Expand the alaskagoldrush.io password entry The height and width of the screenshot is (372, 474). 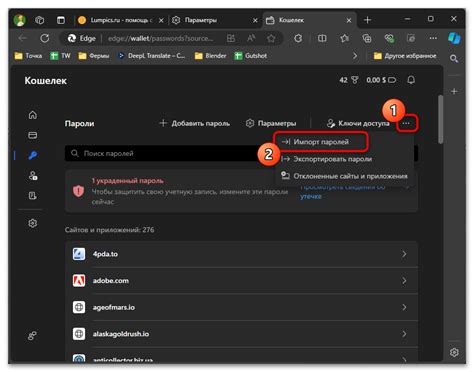[x=242, y=334]
